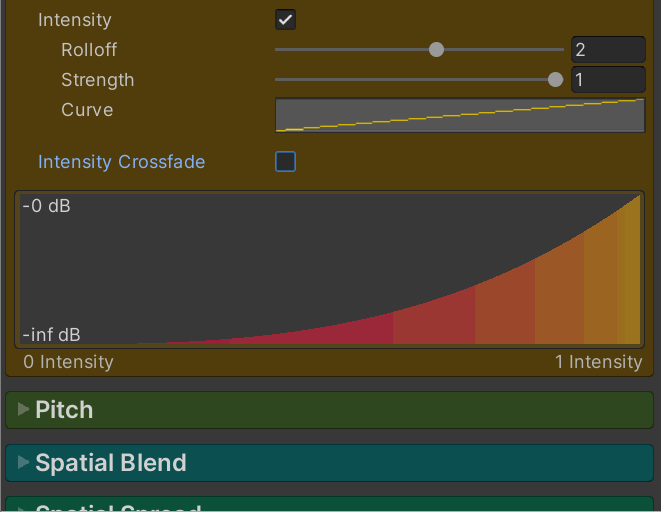Open the Curve editor from the curve preview
This screenshot has width=661, height=512.
(x=459, y=115)
